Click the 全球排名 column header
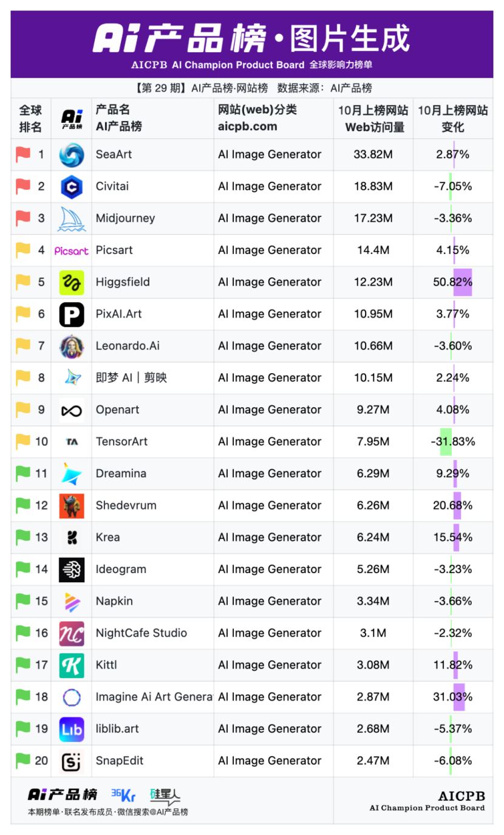The width and height of the screenshot is (504, 835). [x=30, y=119]
